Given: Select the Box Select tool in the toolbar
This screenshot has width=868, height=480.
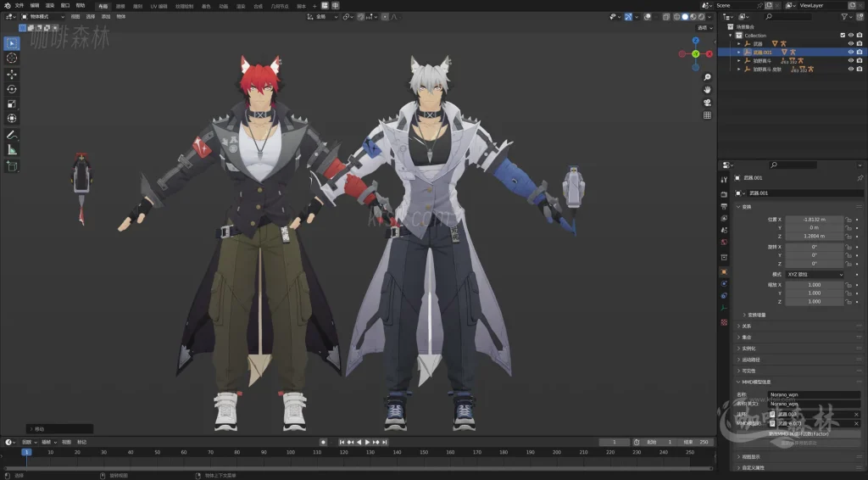Looking at the screenshot, I should click(x=12, y=43).
